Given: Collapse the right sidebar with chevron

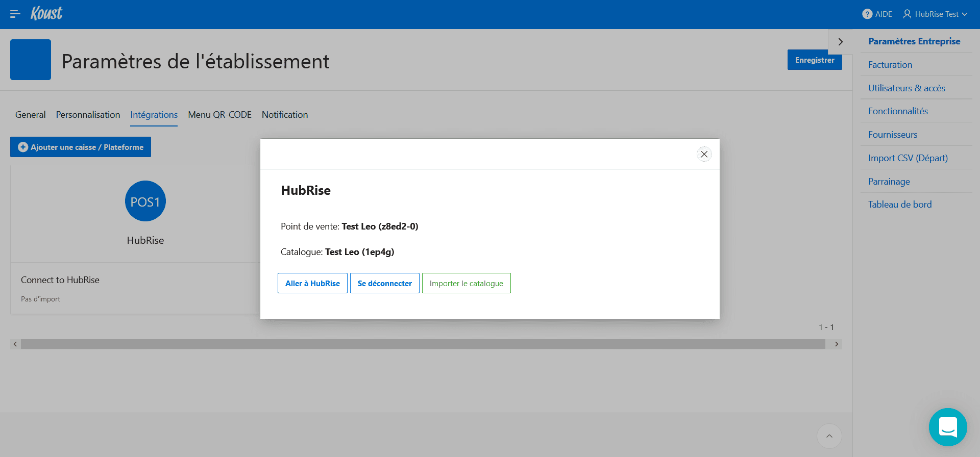Looking at the screenshot, I should [x=840, y=42].
